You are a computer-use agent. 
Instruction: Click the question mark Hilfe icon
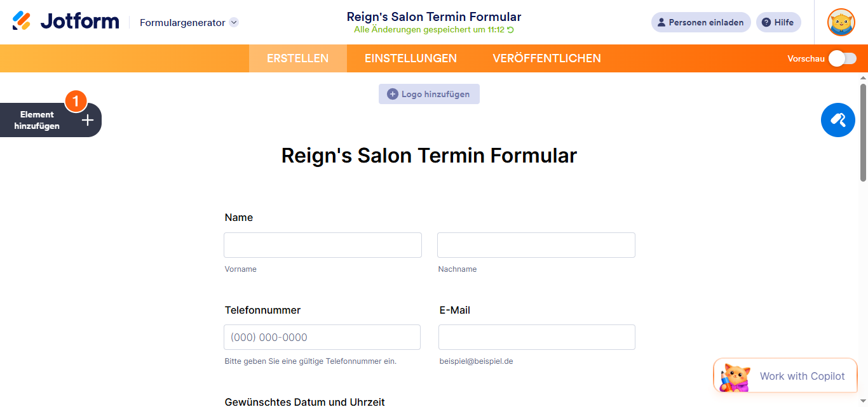click(766, 22)
